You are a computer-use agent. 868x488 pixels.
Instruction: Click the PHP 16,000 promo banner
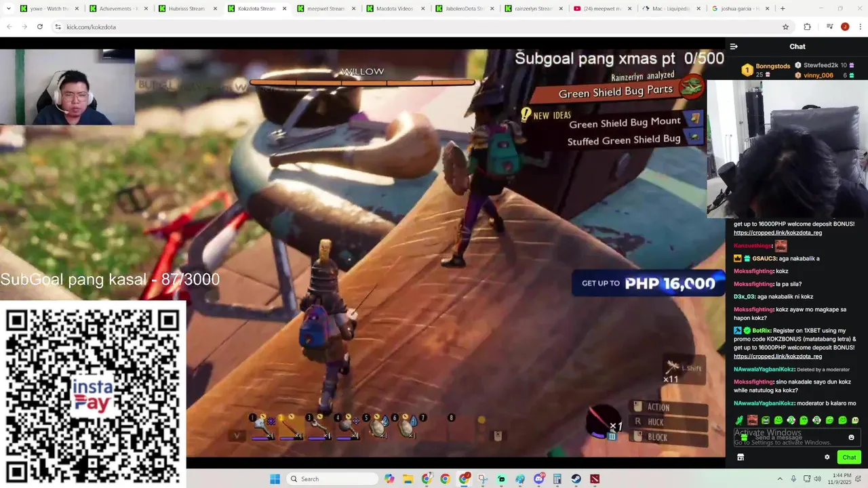(648, 283)
